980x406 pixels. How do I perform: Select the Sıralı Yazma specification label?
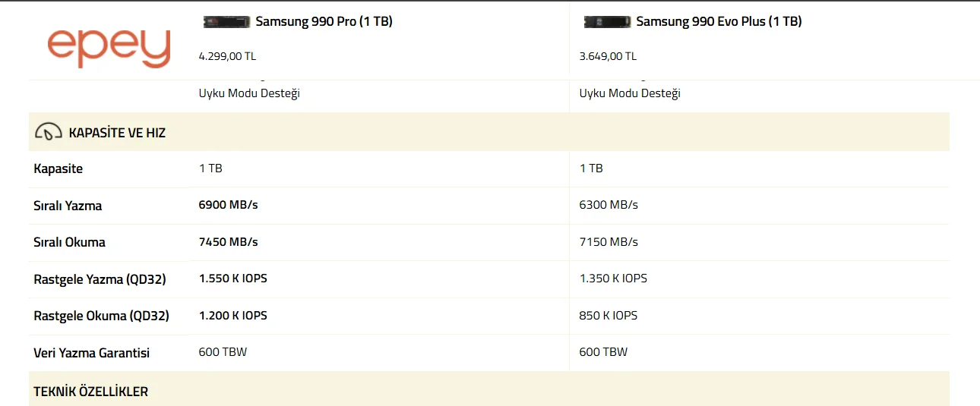coord(68,206)
